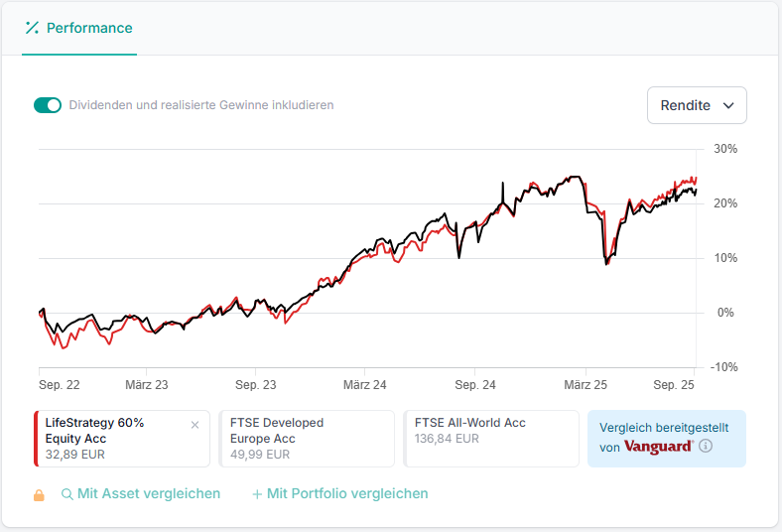Enable the FTSE All-World Acc comparison

[x=491, y=439]
